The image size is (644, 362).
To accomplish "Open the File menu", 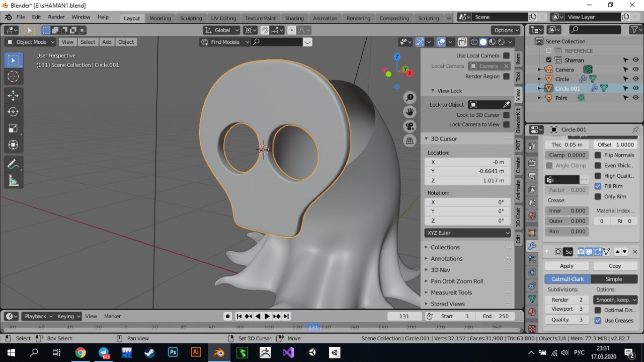I will (21, 17).
